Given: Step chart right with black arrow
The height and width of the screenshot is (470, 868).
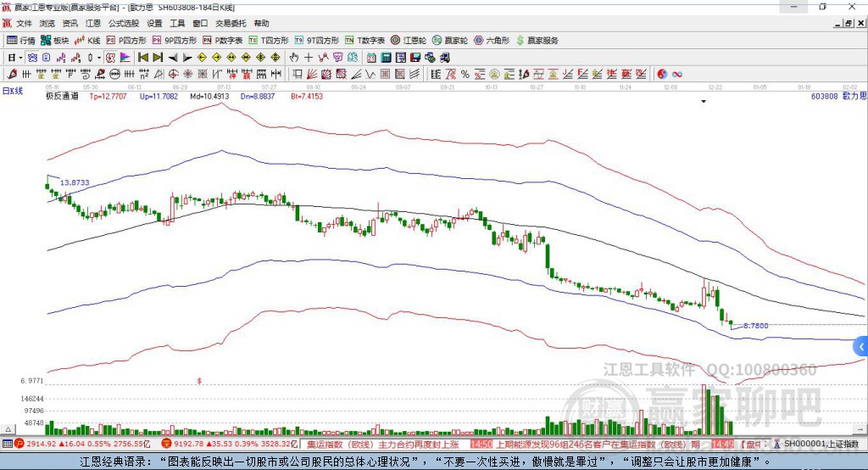Looking at the screenshot, I should pyautogui.click(x=187, y=58).
